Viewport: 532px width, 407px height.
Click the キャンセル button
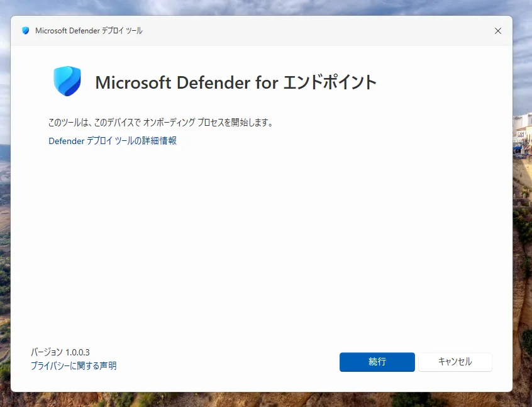pos(455,362)
